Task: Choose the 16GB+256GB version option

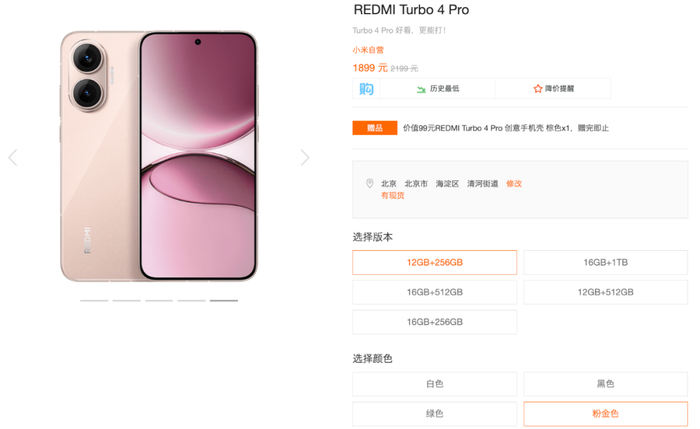Action: pyautogui.click(x=434, y=322)
